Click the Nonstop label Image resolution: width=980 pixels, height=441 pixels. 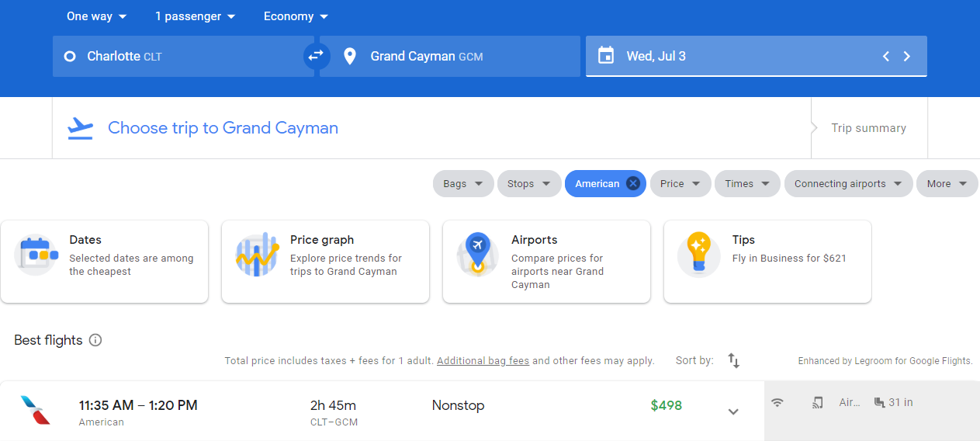pos(458,405)
